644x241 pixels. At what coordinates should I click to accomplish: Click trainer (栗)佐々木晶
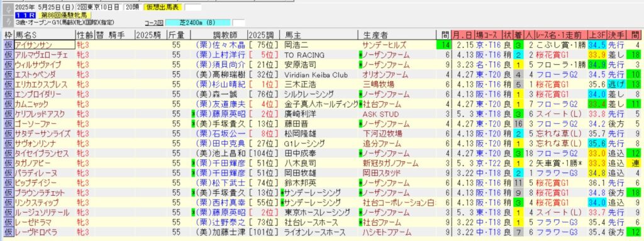tap(221, 45)
